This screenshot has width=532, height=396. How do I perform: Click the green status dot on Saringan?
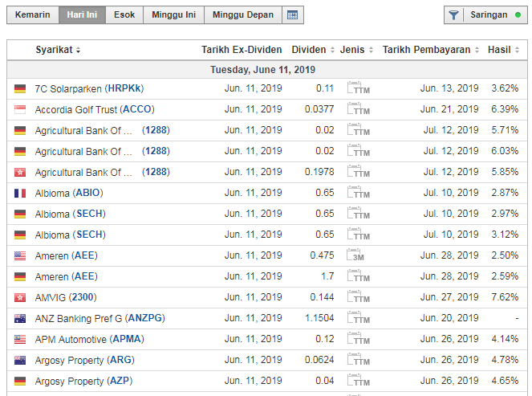pos(518,15)
